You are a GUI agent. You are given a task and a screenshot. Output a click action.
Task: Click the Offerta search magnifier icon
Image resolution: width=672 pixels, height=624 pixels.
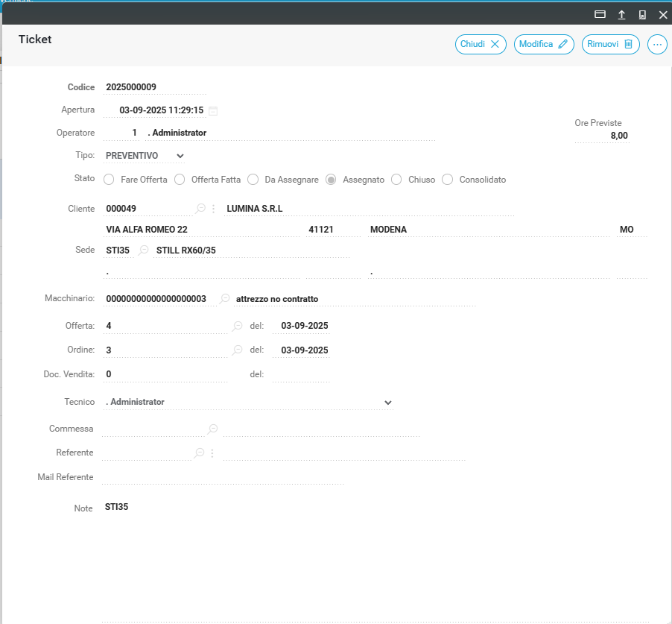[x=238, y=327]
